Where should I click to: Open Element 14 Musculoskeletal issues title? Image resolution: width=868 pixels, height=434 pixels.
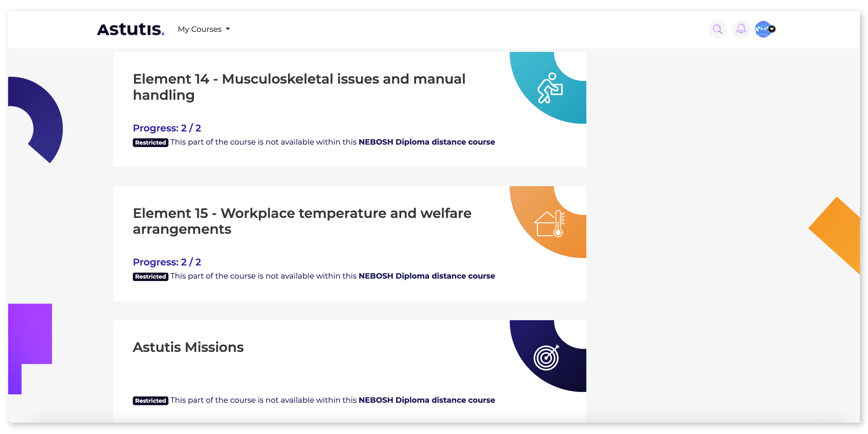[x=299, y=87]
